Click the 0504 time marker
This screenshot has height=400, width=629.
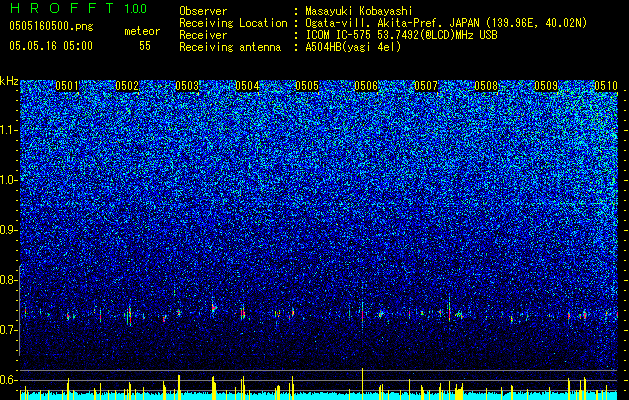click(247, 86)
